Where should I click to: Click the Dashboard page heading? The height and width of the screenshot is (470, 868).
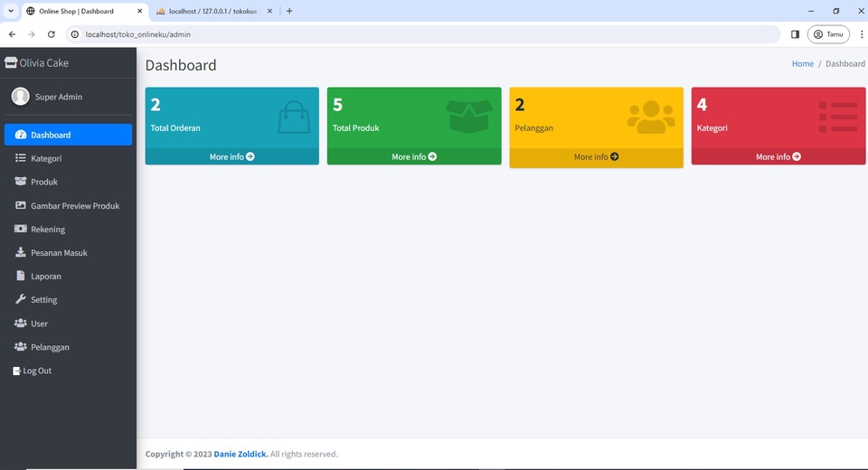click(181, 65)
